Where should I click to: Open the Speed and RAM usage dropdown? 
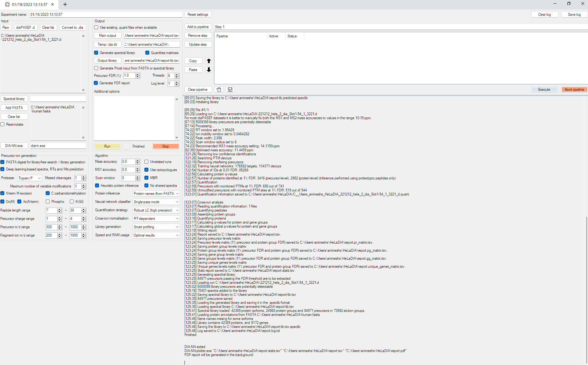coord(156,235)
